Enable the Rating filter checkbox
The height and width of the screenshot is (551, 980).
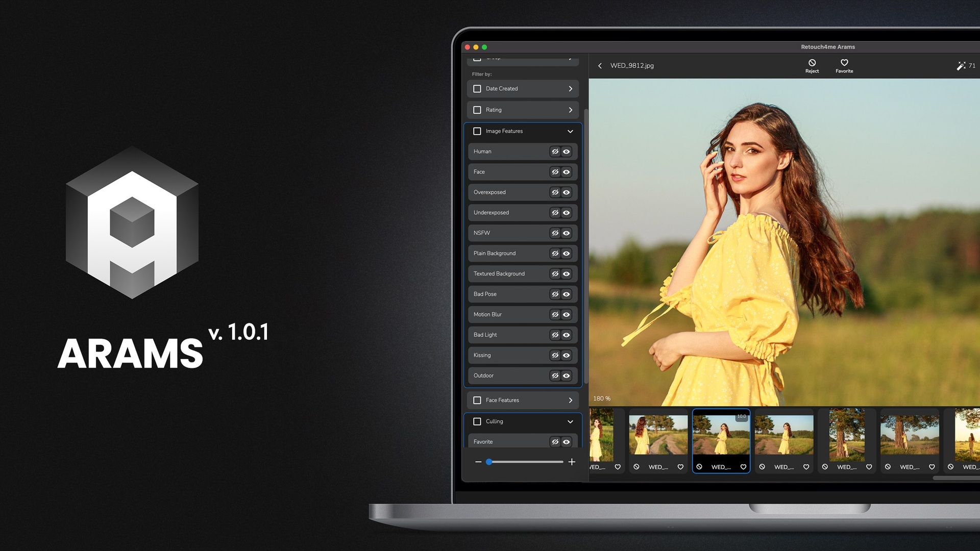(477, 110)
